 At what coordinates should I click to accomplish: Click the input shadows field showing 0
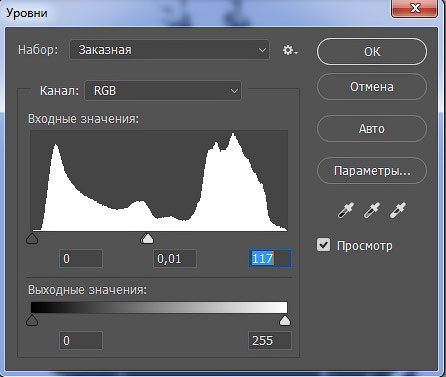tap(81, 258)
